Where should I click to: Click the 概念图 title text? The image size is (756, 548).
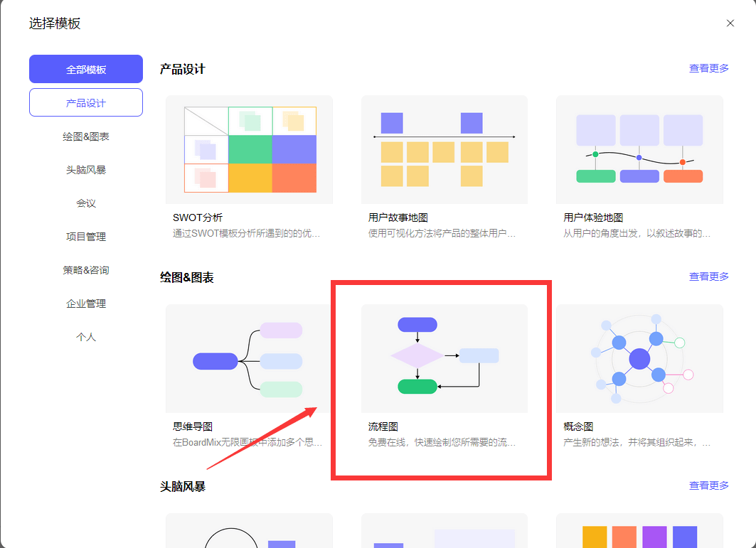point(578,426)
